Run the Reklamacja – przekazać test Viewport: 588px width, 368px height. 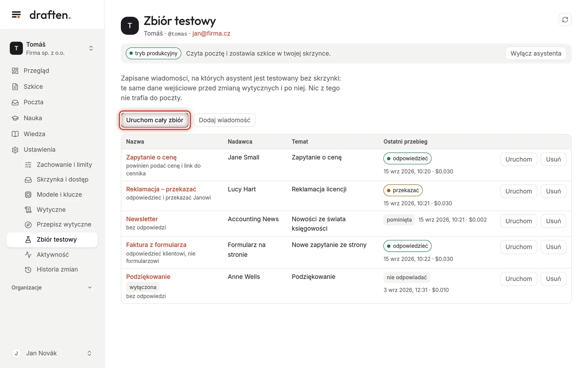518,191
